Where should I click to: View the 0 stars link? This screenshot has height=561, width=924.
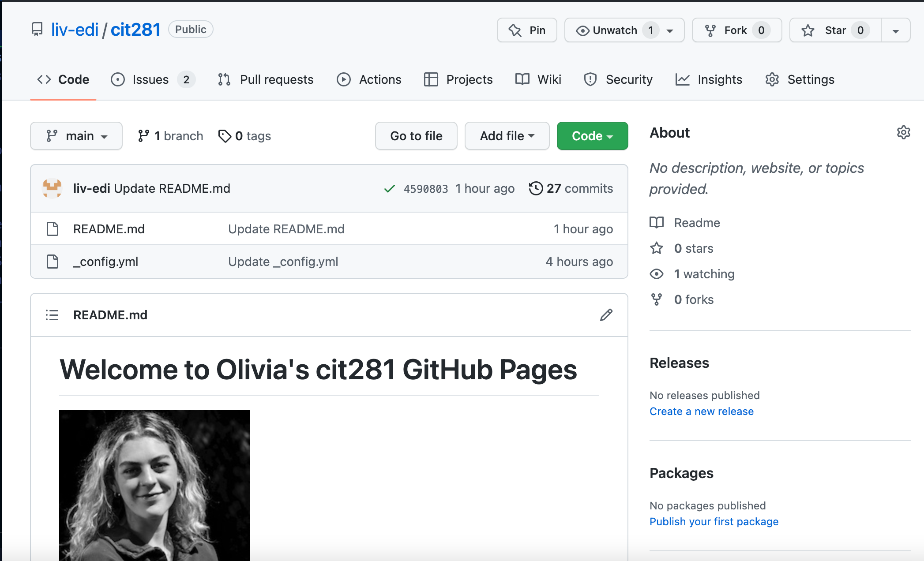tap(694, 248)
